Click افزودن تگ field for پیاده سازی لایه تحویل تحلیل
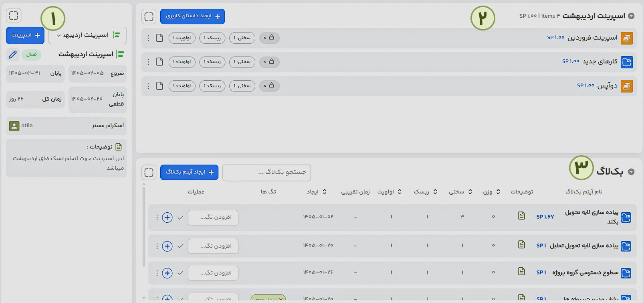This screenshot has height=303, width=644. coord(213,246)
